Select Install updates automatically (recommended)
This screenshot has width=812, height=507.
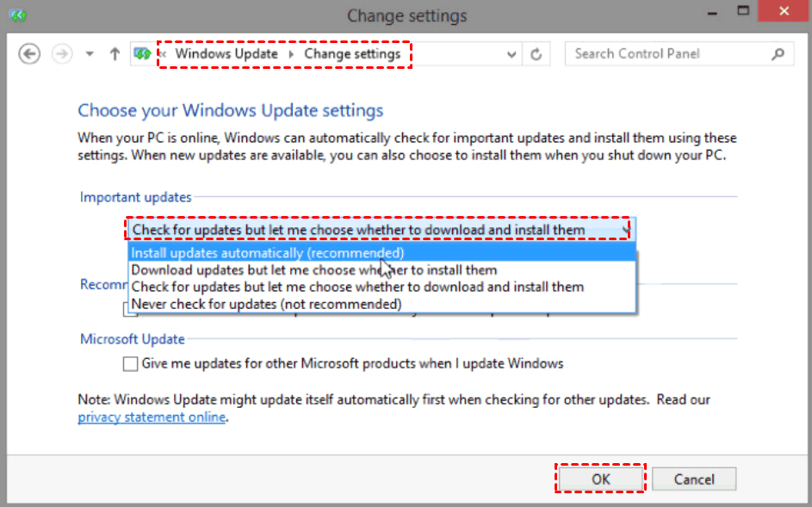point(381,253)
